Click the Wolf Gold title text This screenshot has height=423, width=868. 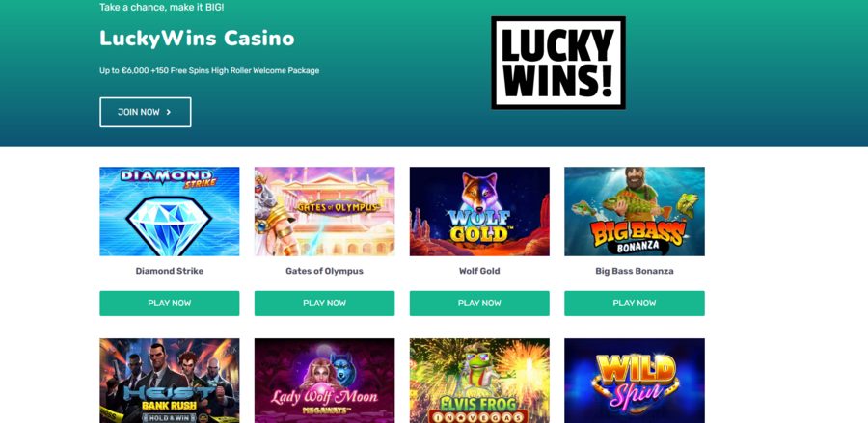point(479,271)
